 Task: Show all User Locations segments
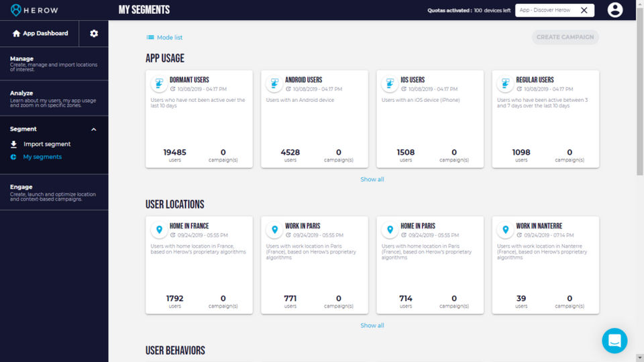point(372,326)
